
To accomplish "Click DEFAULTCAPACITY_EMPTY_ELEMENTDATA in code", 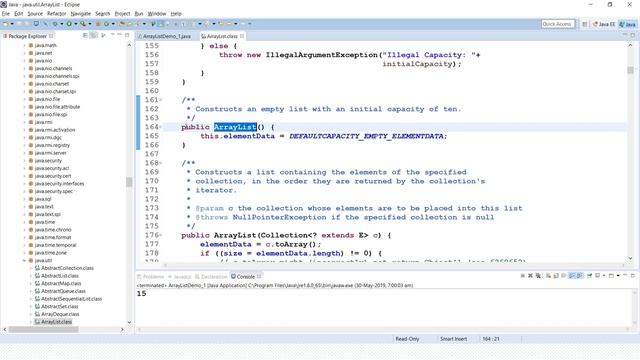I will (366, 136).
